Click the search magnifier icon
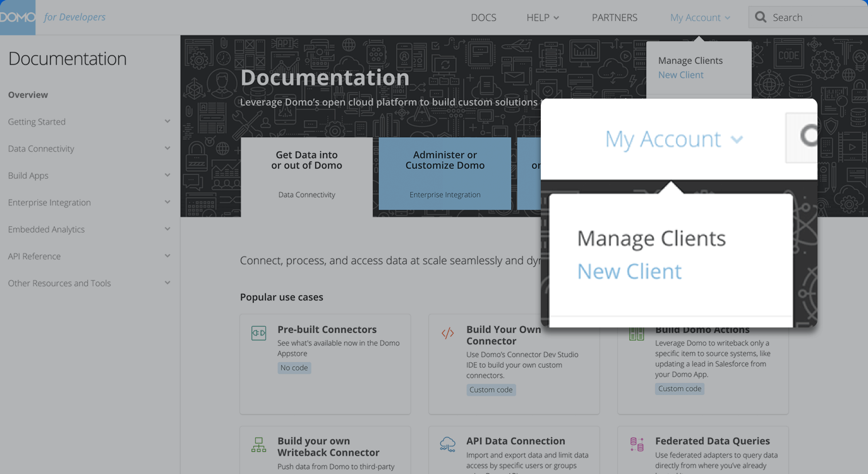 pos(761,18)
